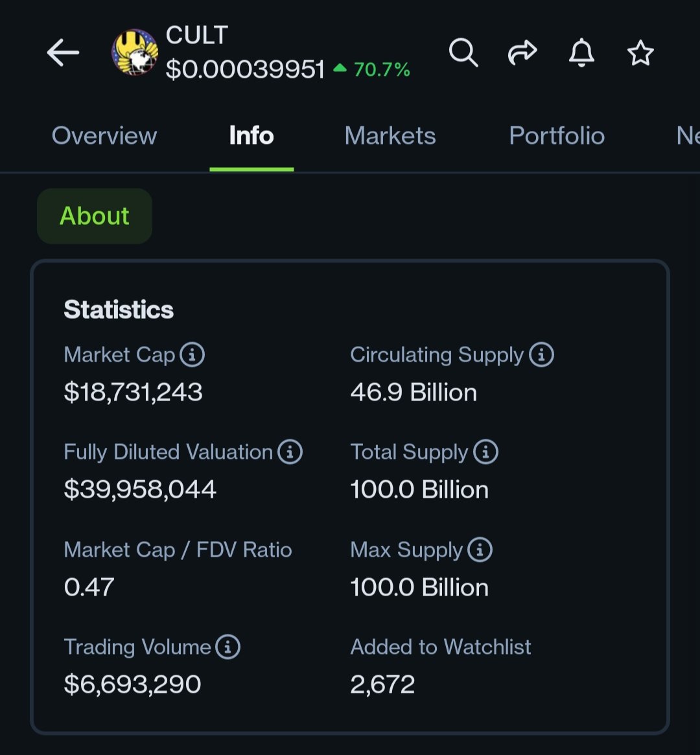Tap the Trading Volume info icon
Viewport: 700px width, 755px height.
(x=227, y=647)
